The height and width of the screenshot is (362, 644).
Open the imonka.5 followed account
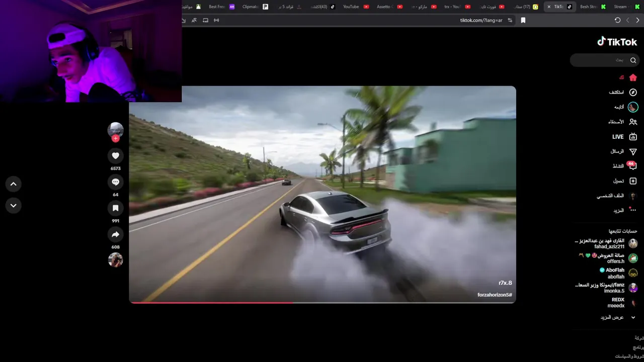click(606, 288)
